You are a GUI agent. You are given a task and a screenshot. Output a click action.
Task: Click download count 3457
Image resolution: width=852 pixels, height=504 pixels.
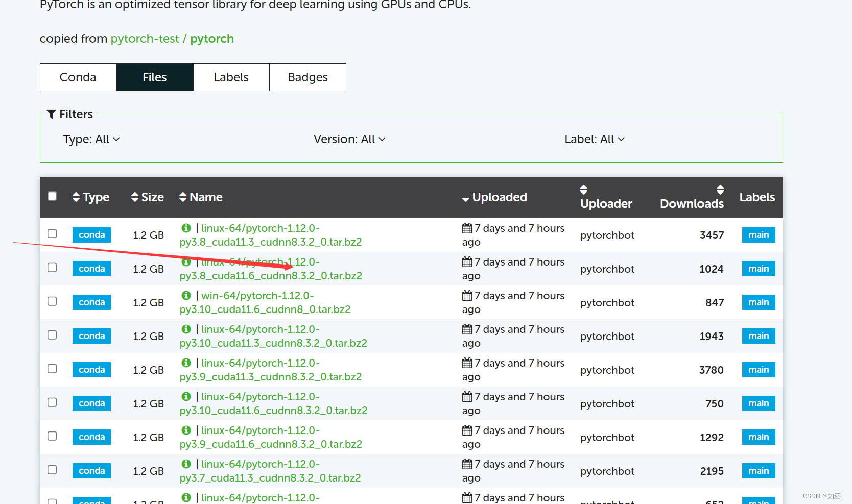pyautogui.click(x=712, y=235)
